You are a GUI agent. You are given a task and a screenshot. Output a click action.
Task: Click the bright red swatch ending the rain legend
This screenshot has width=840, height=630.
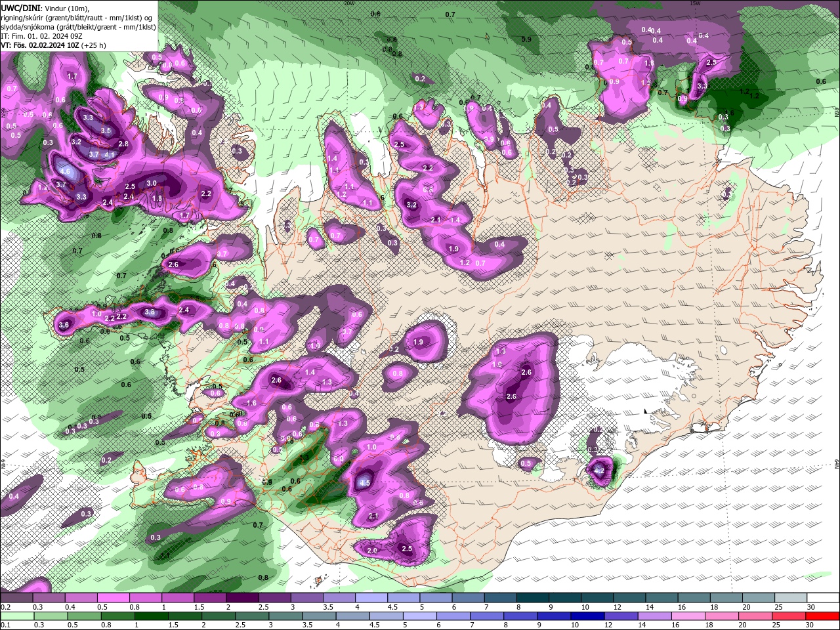click(x=823, y=616)
